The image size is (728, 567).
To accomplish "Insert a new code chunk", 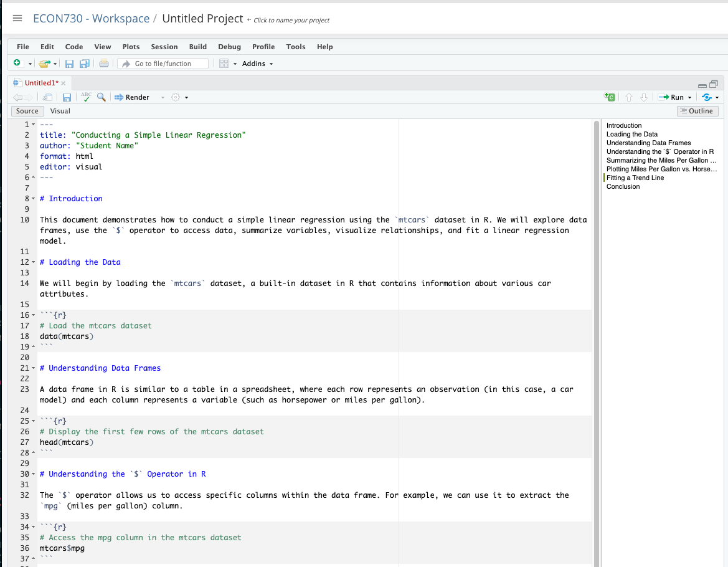I will point(610,97).
